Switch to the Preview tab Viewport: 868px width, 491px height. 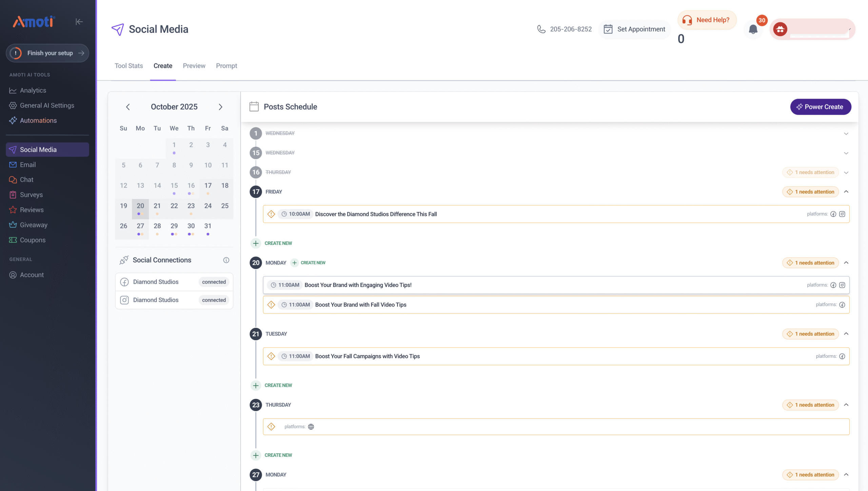(194, 66)
